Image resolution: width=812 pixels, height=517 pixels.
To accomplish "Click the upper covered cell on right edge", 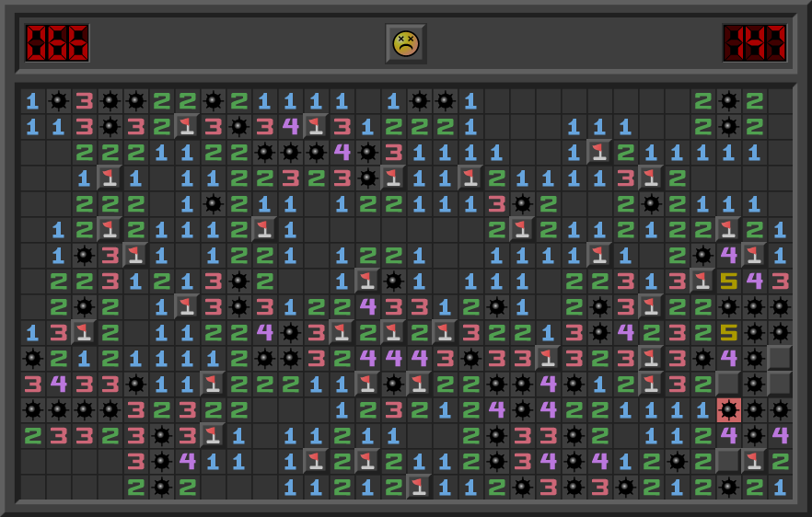I will [x=781, y=358].
